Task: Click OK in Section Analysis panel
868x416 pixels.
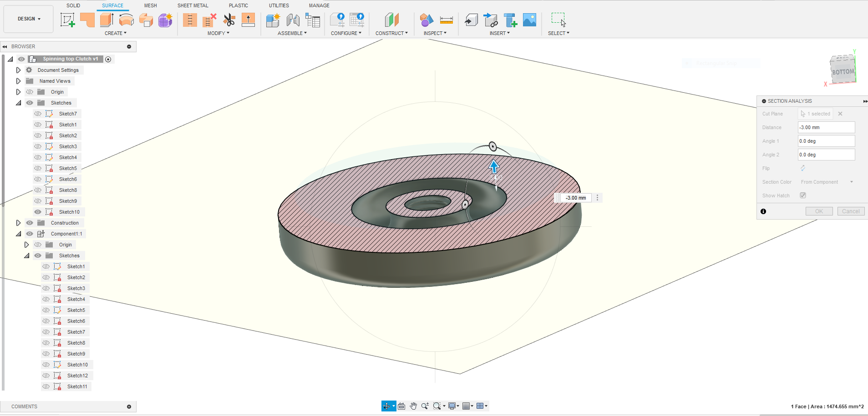Action: tap(819, 211)
